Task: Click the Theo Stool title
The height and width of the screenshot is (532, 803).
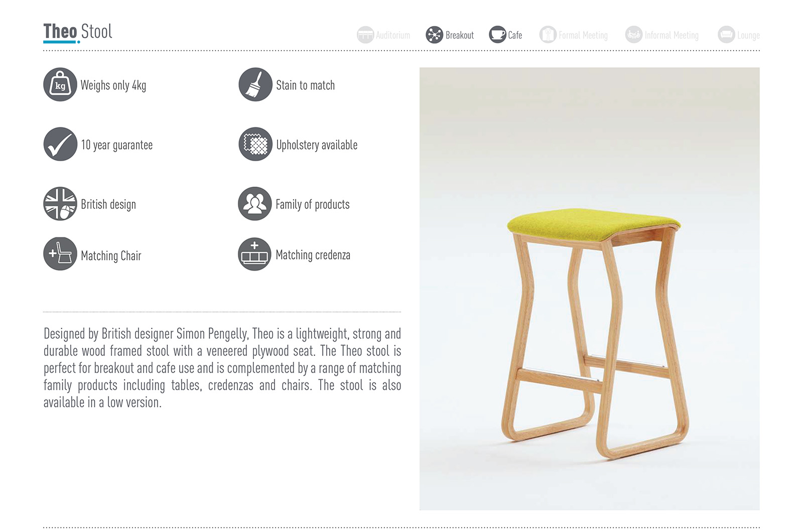Action: click(78, 32)
